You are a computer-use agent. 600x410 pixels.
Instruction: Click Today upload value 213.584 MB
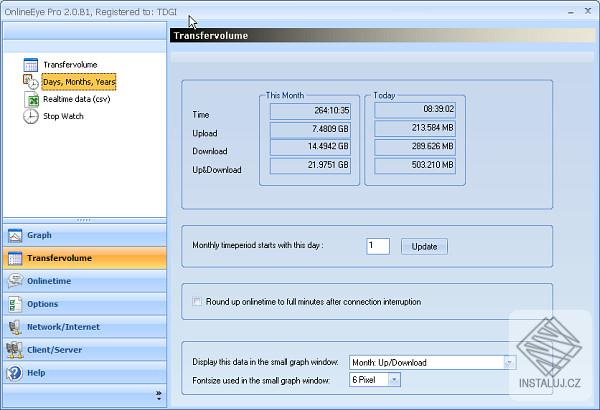415,128
